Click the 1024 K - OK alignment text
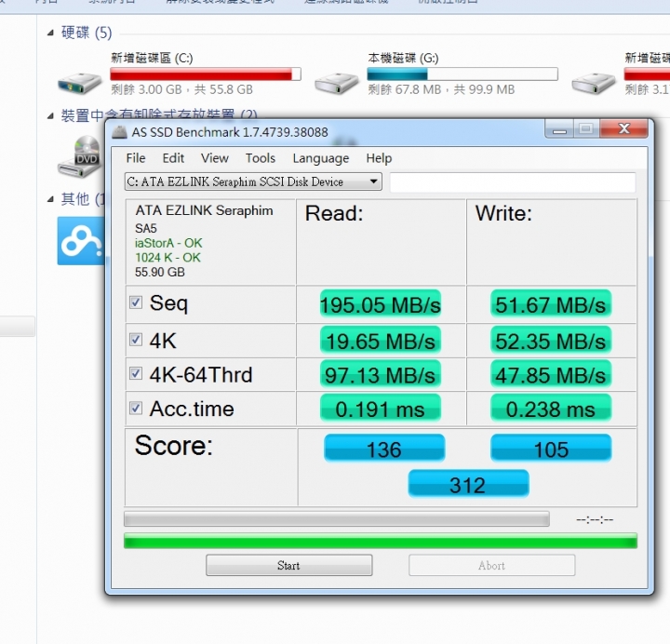 167,258
